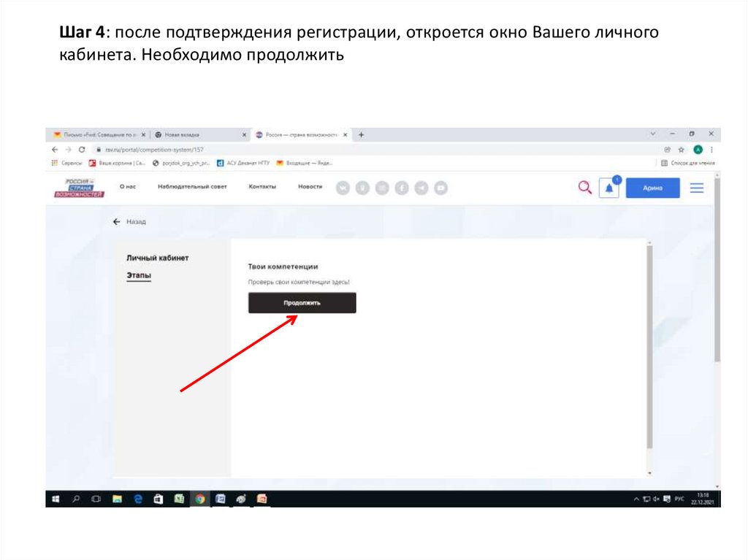This screenshot has width=748, height=560.
Task: Open PowerPoint from the taskbar
Action: [x=262, y=499]
